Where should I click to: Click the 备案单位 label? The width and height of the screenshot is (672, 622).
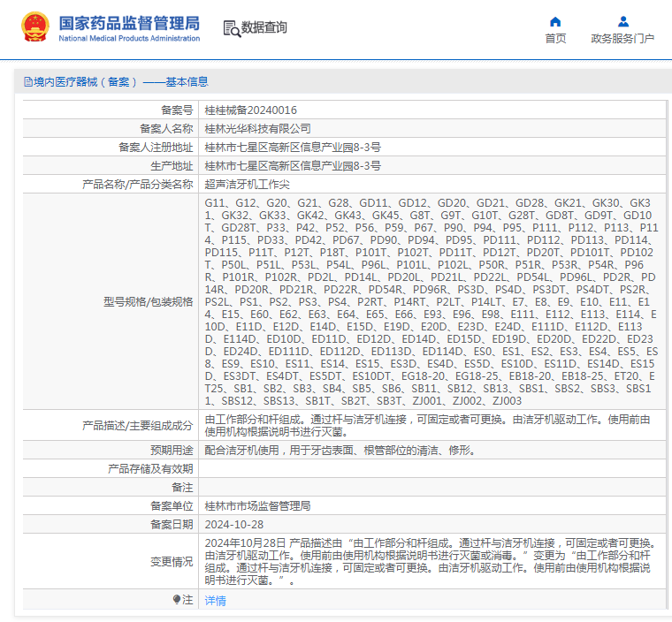pyautogui.click(x=172, y=506)
